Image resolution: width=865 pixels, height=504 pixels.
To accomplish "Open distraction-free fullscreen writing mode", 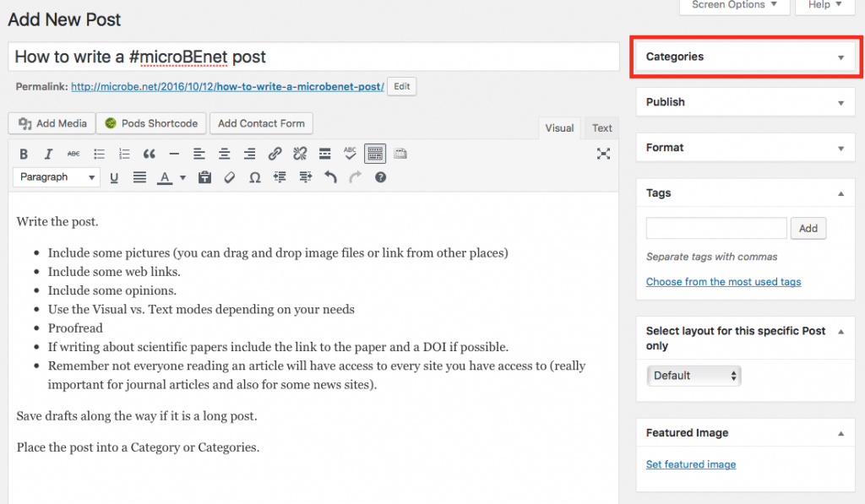I will coord(603,154).
